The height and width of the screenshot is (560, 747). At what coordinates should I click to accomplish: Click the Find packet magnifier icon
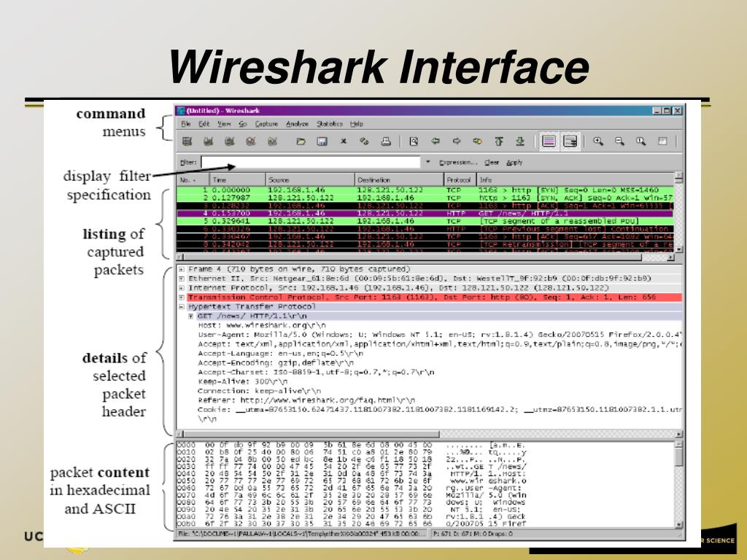point(414,141)
